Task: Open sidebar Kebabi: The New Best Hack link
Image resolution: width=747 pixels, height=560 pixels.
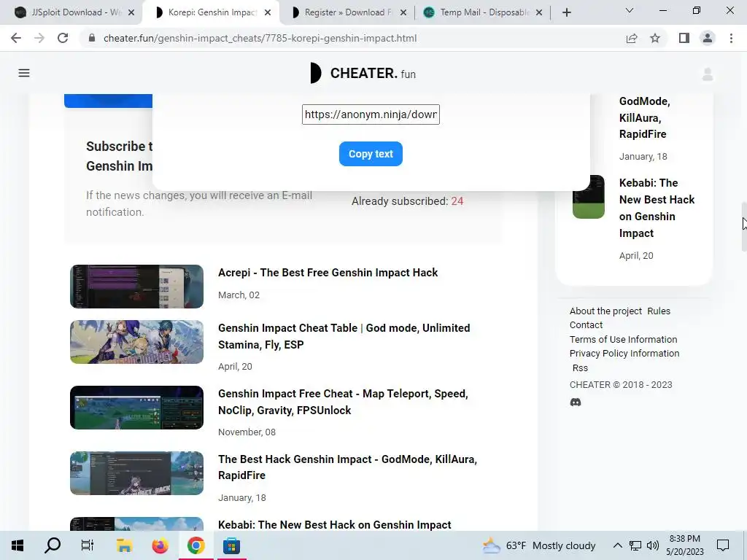Action: [657, 208]
